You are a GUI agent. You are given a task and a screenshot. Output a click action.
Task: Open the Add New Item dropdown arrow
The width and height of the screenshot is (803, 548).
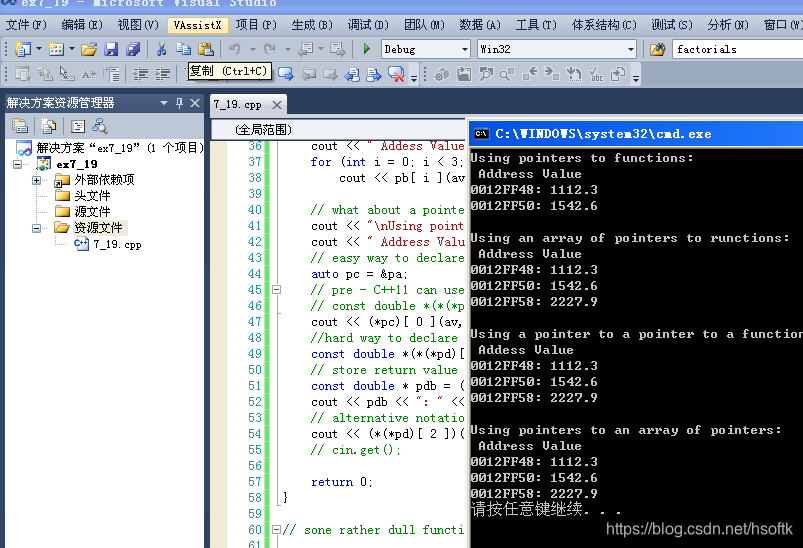coord(72,49)
